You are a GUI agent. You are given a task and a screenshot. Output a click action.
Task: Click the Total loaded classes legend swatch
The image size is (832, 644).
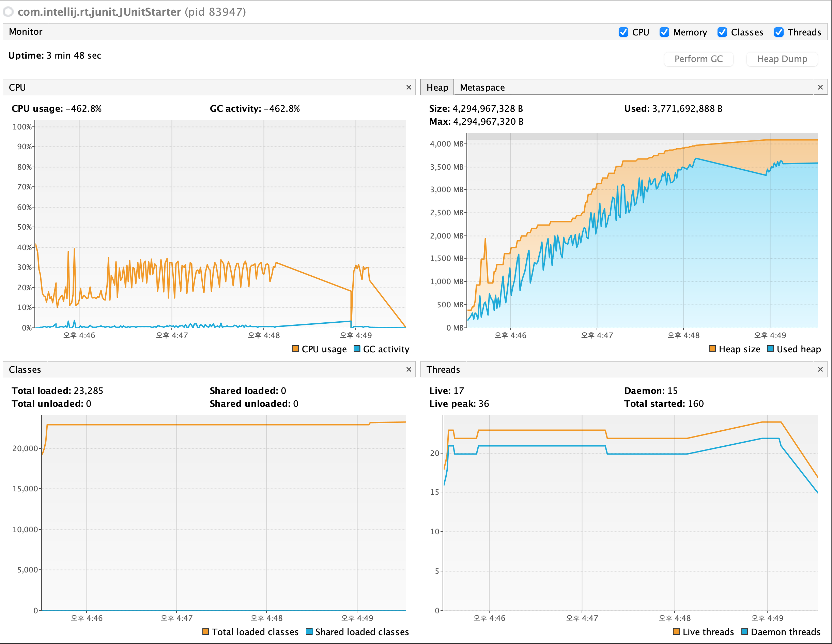pos(205,631)
